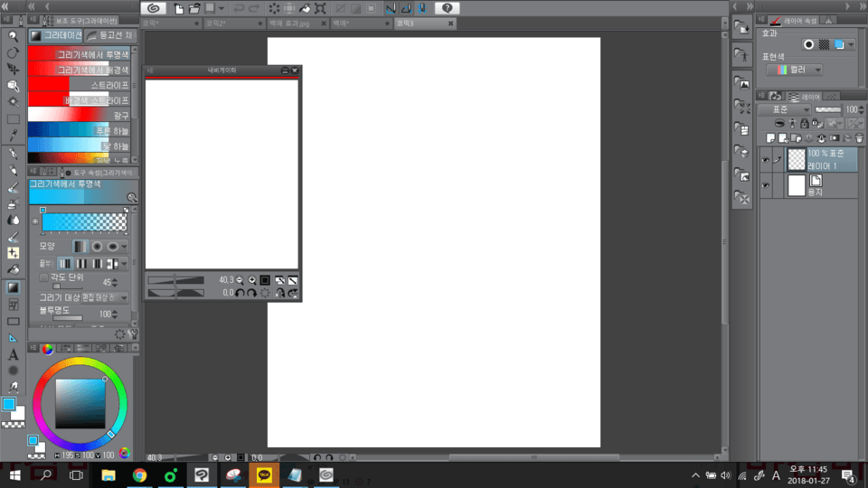Screen dimensions: 868x488
Task: Select 스트라이프 gradient preset
Action: pyautogui.click(x=80, y=85)
